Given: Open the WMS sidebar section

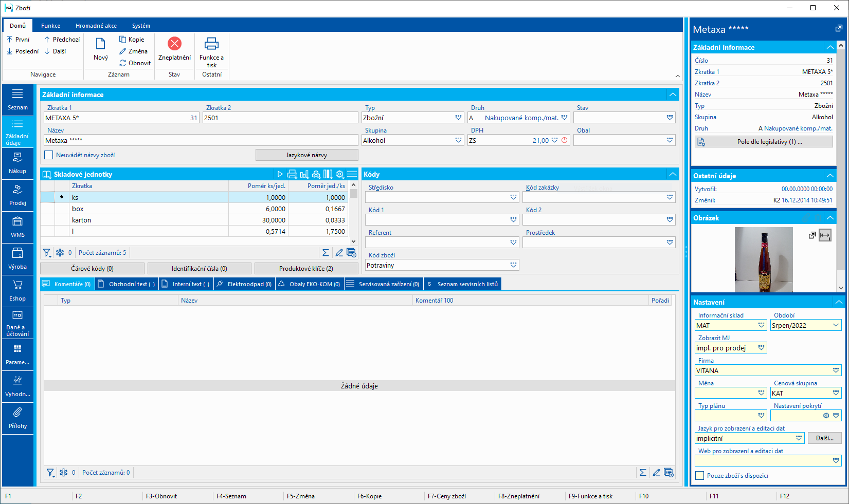Looking at the screenshot, I should point(17,227).
